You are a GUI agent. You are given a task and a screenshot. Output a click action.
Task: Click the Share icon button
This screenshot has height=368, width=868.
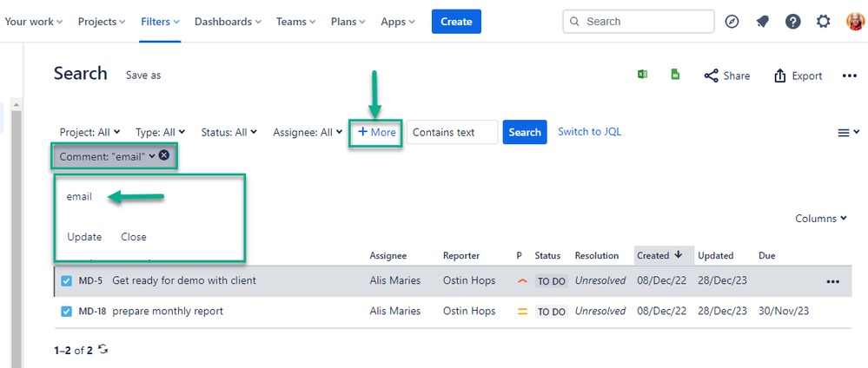coord(727,76)
